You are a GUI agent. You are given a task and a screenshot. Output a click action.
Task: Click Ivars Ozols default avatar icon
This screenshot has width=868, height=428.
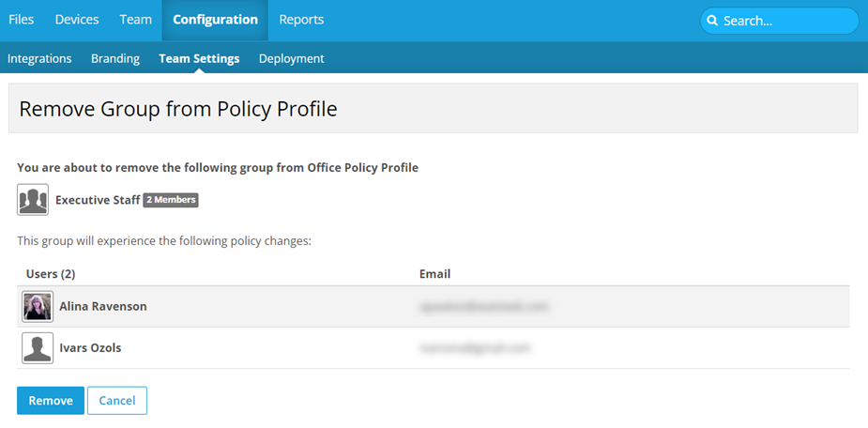(38, 348)
